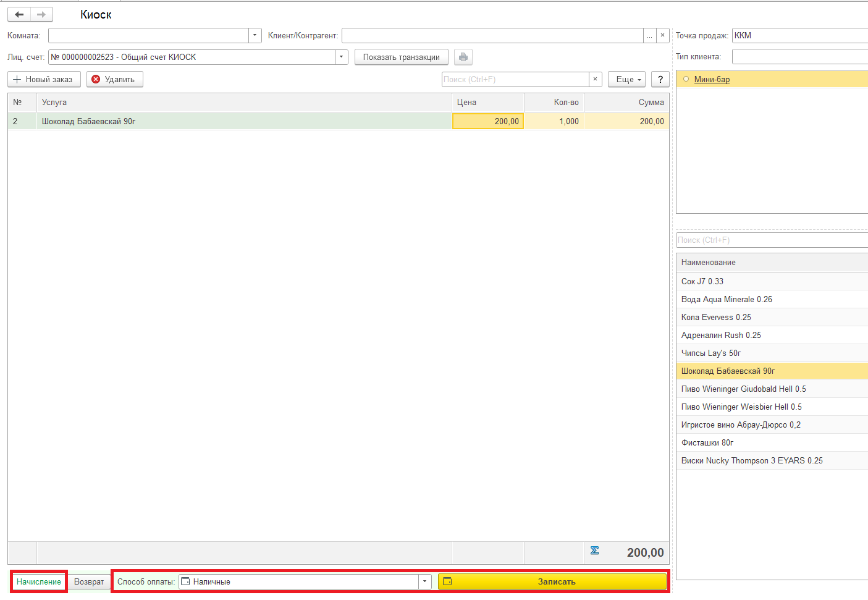Click the orders search field
The height and width of the screenshot is (600, 868).
pos(515,79)
